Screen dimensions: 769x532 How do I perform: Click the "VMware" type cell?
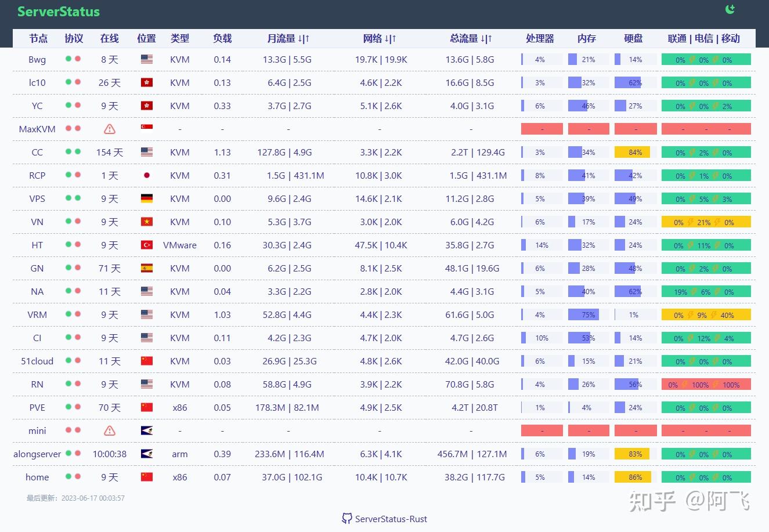click(x=180, y=245)
